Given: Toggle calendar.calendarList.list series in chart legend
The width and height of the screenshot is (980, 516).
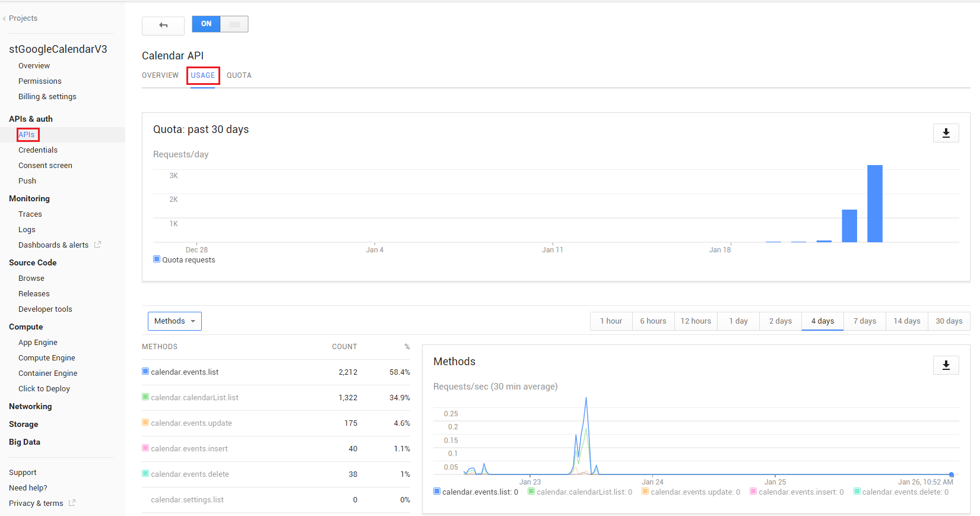Looking at the screenshot, I should [x=580, y=492].
